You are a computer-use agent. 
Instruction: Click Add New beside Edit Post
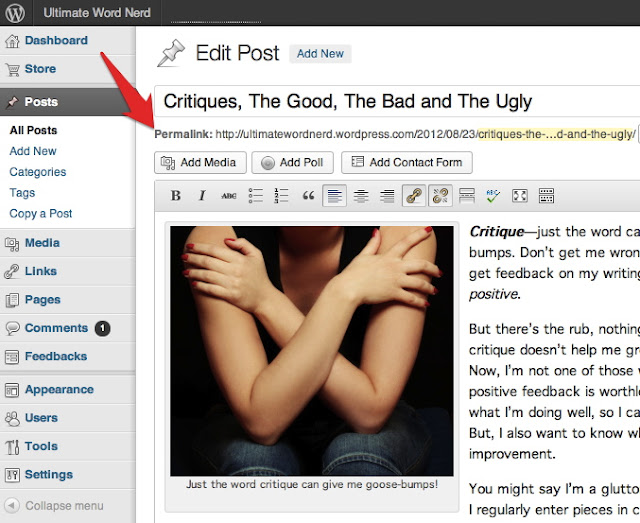tap(320, 53)
